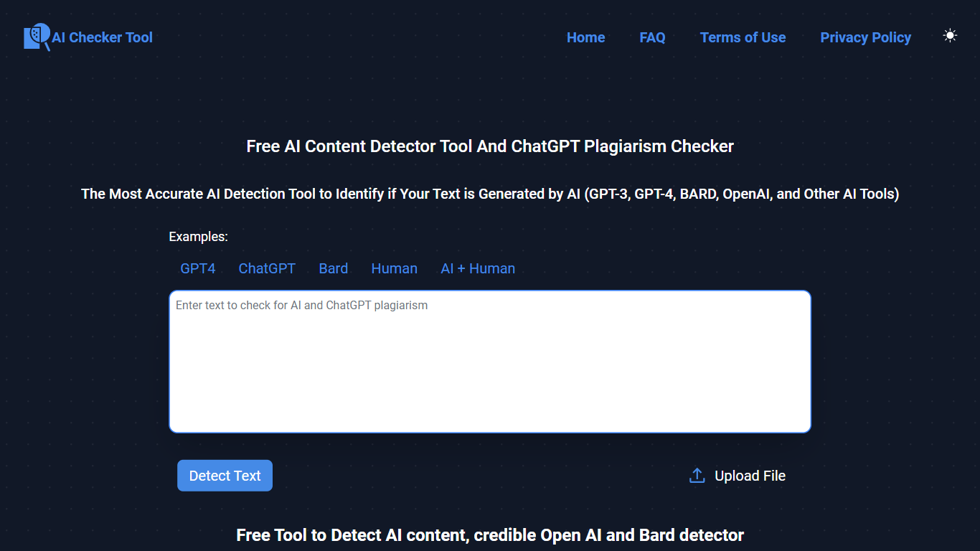Pick the AI + Human example
Image resolution: width=980 pixels, height=551 pixels.
[478, 268]
